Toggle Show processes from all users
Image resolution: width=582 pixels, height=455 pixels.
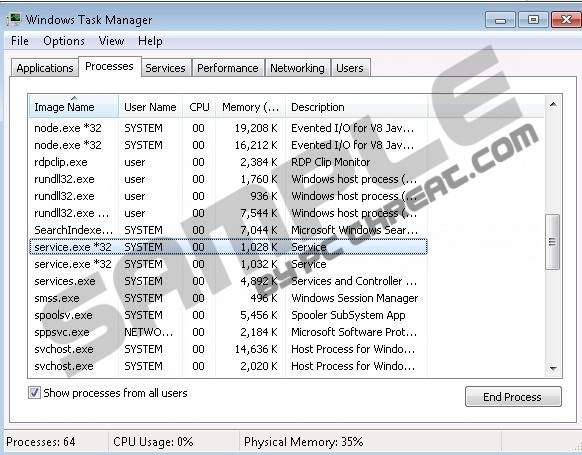tap(34, 393)
